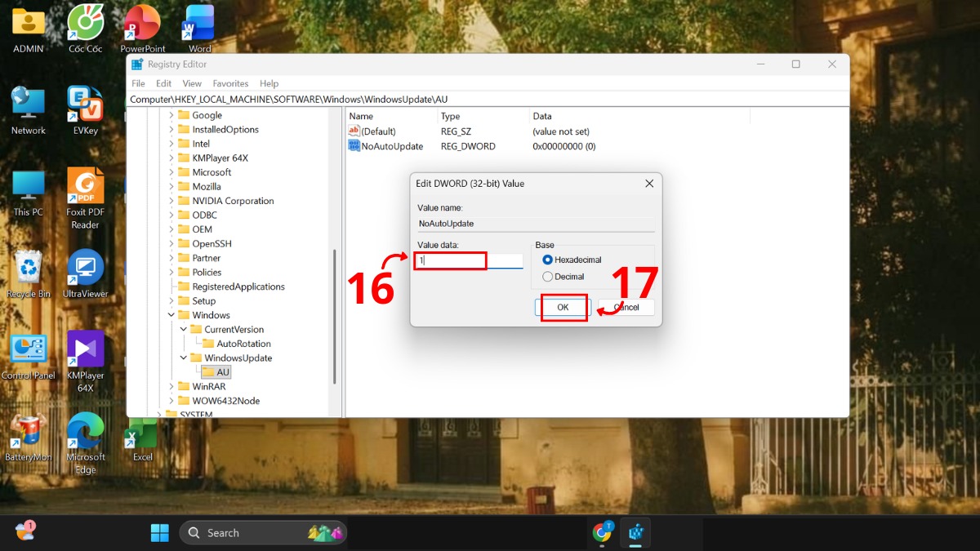The image size is (980, 551).
Task: Expand the Google registry key
Action: click(171, 115)
